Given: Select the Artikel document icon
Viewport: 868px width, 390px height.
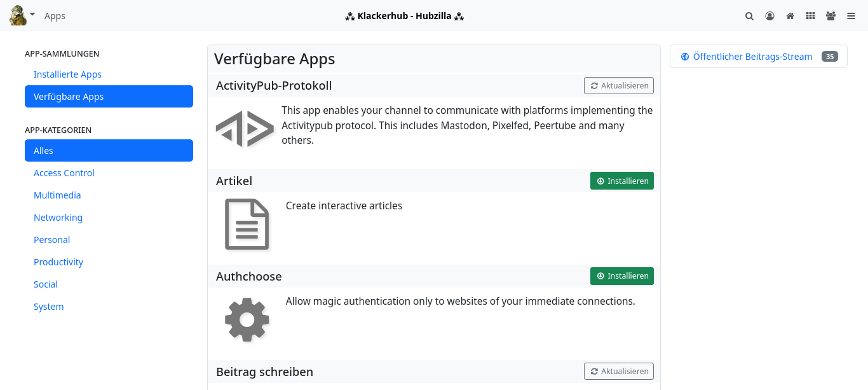Looking at the screenshot, I should [247, 224].
